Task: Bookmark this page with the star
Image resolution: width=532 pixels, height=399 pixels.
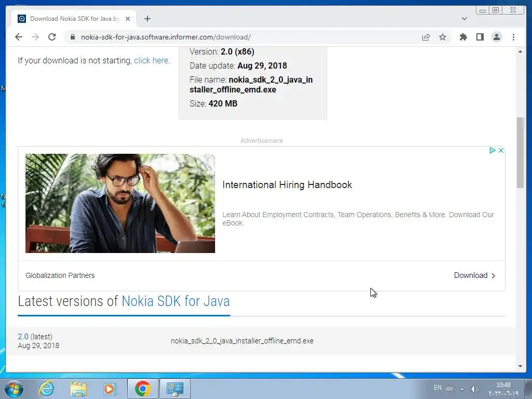Action: pyautogui.click(x=443, y=37)
